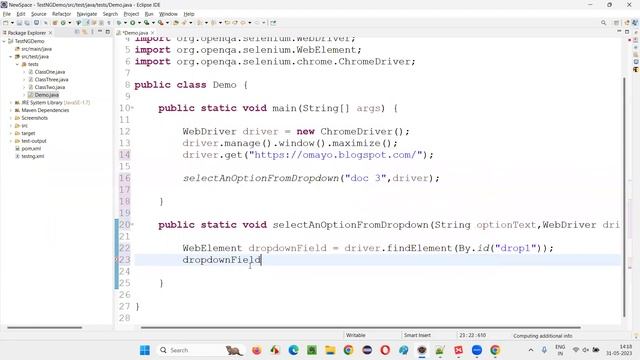640x360 pixels.
Task: Select pom.xml in Package Explorer
Action: point(31,149)
